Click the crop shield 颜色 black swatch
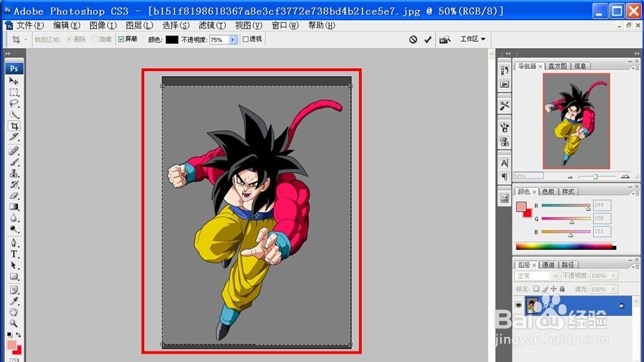Screen dimensions: 644x362 tap(171, 40)
